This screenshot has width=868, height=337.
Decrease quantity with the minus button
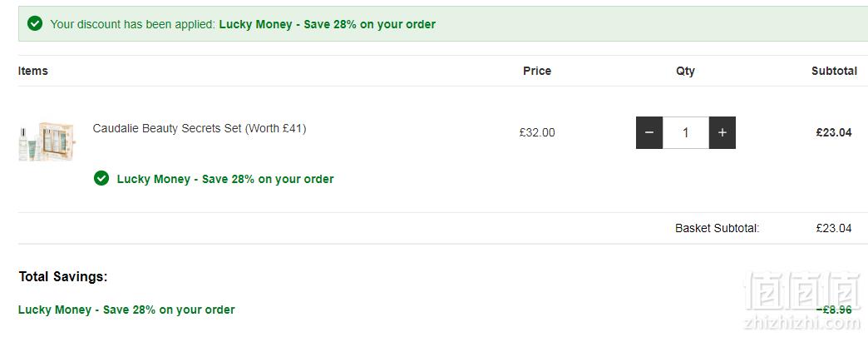649,132
